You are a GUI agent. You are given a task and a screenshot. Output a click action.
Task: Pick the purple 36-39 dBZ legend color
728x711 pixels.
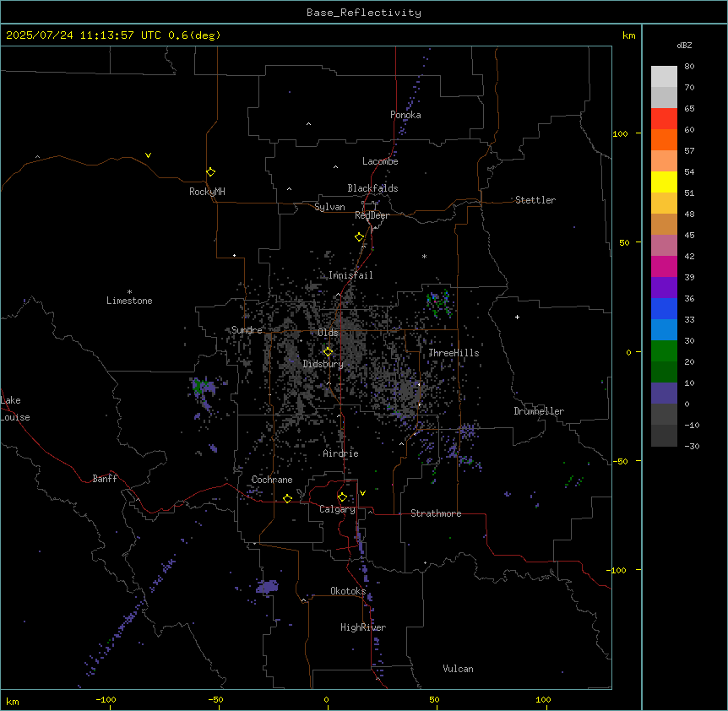(x=664, y=288)
